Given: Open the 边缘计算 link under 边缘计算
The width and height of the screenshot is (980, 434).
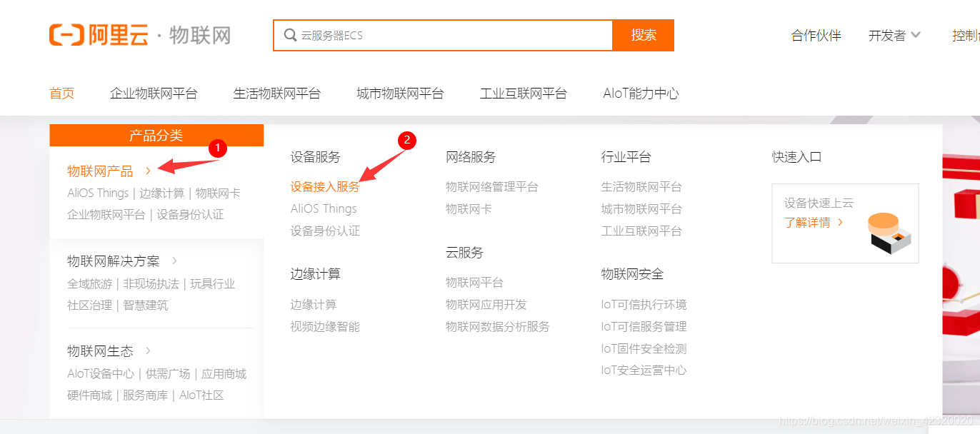Looking at the screenshot, I should [314, 304].
